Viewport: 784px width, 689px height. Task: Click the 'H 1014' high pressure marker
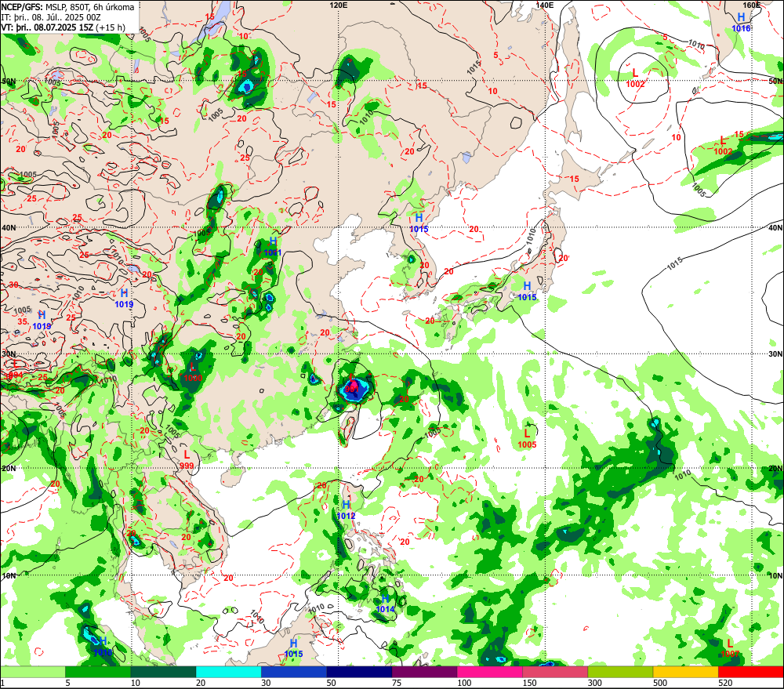(x=385, y=604)
